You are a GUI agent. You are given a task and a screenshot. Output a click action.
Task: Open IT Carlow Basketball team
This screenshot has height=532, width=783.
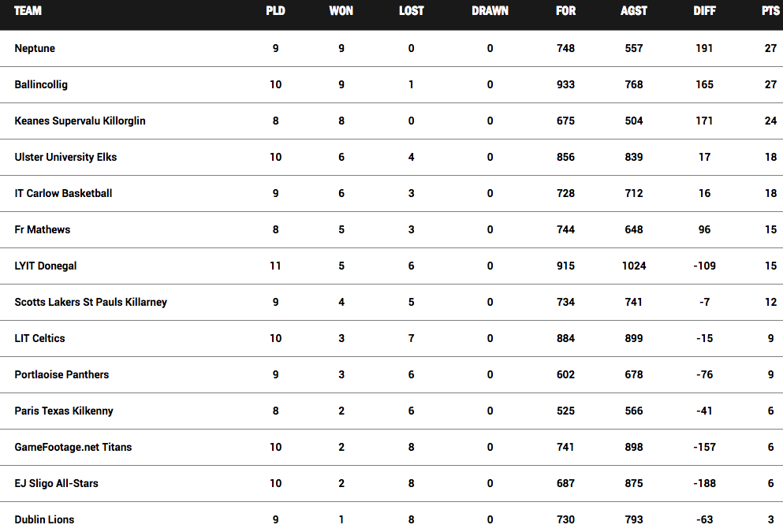coord(63,193)
